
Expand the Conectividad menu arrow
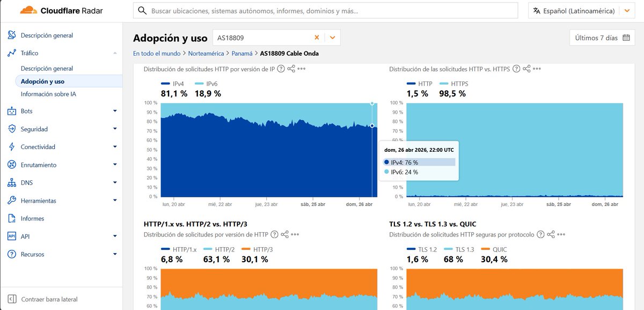[x=115, y=147]
